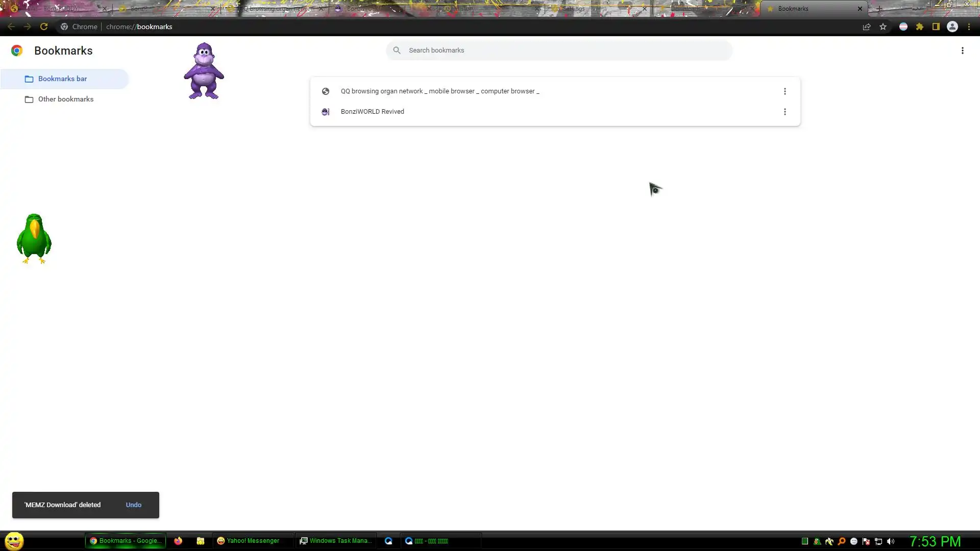
Task: Select the Bookmarks bar folder
Action: [62, 79]
